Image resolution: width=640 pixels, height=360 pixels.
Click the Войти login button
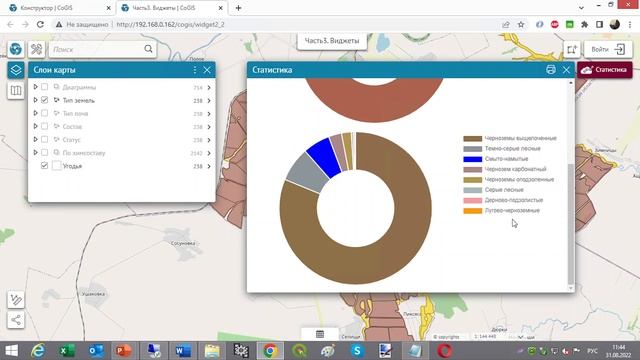pyautogui.click(x=607, y=49)
